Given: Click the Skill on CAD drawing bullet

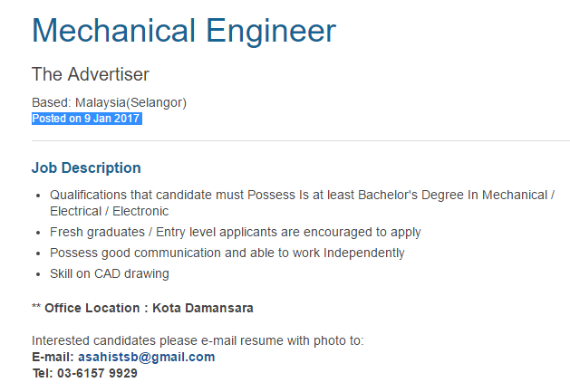Looking at the screenshot, I should point(110,273).
